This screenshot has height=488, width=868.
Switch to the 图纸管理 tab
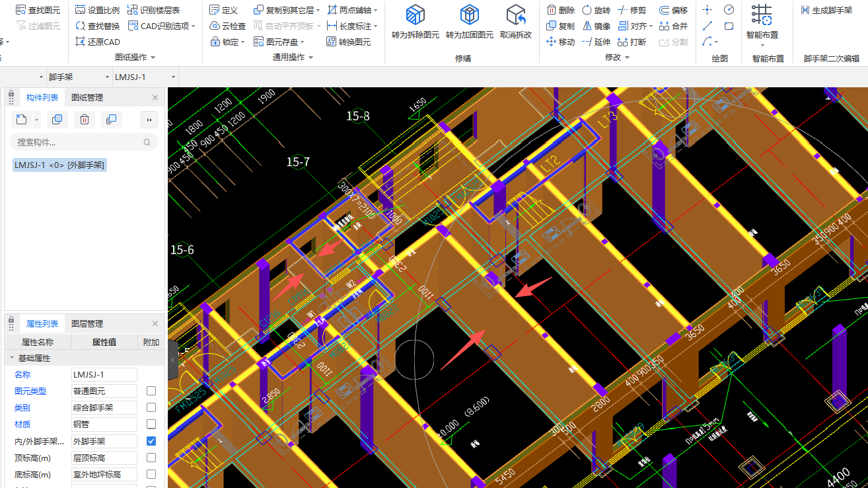coord(87,97)
